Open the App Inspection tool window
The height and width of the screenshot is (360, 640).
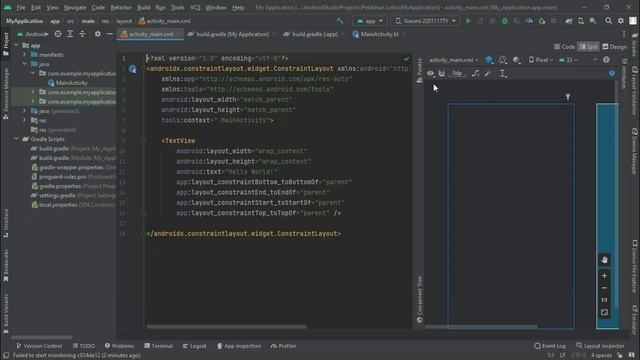point(239,346)
